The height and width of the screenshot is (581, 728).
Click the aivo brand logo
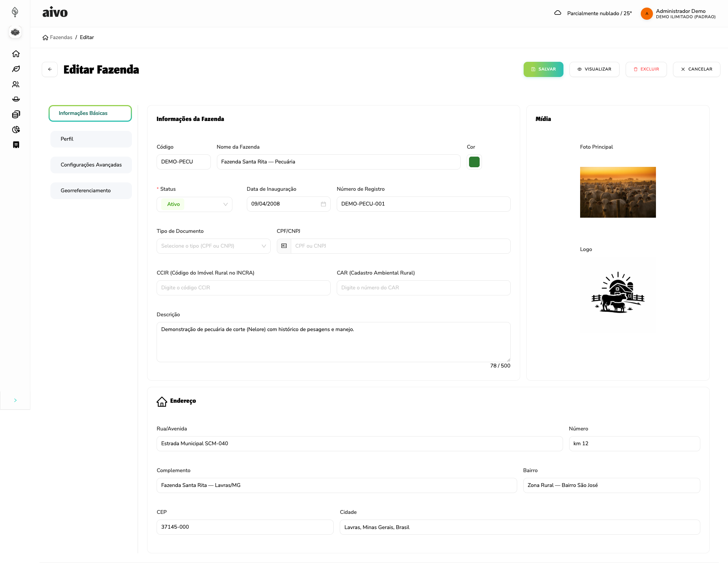[55, 13]
